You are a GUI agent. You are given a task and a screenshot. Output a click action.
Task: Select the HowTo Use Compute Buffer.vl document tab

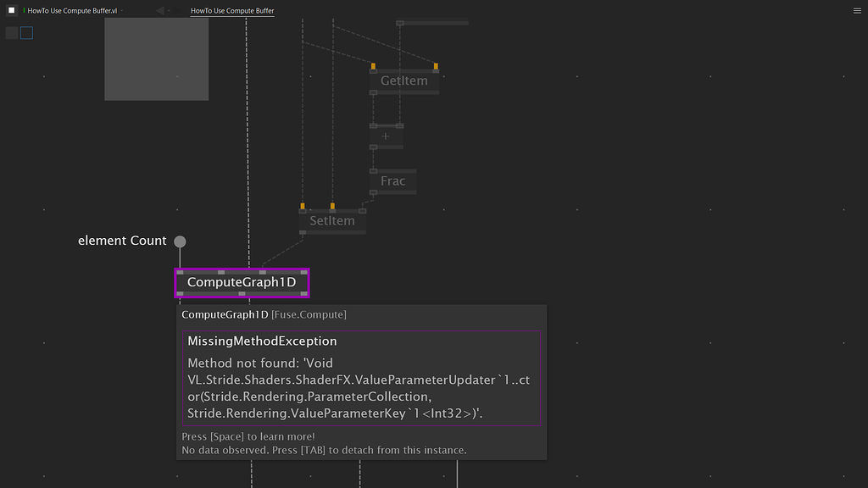72,10
